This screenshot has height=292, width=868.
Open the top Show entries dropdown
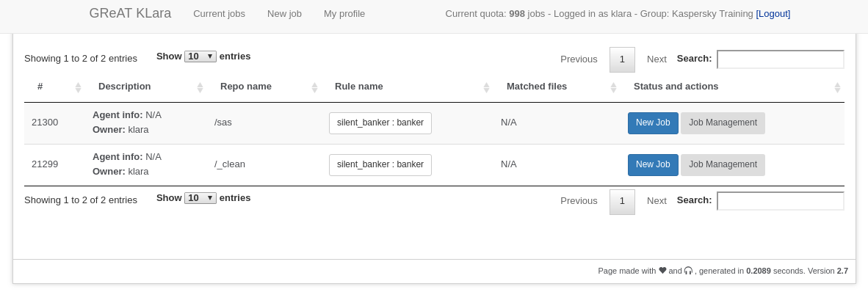click(x=200, y=56)
